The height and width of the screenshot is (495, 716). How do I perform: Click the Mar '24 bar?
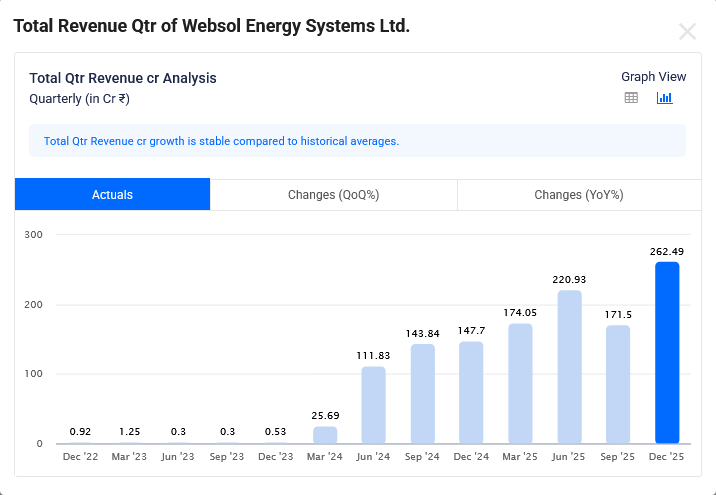point(325,435)
